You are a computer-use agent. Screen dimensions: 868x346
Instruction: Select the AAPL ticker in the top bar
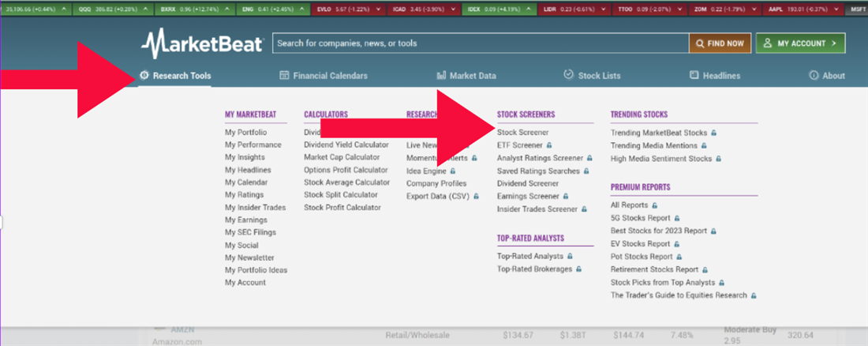click(x=814, y=8)
